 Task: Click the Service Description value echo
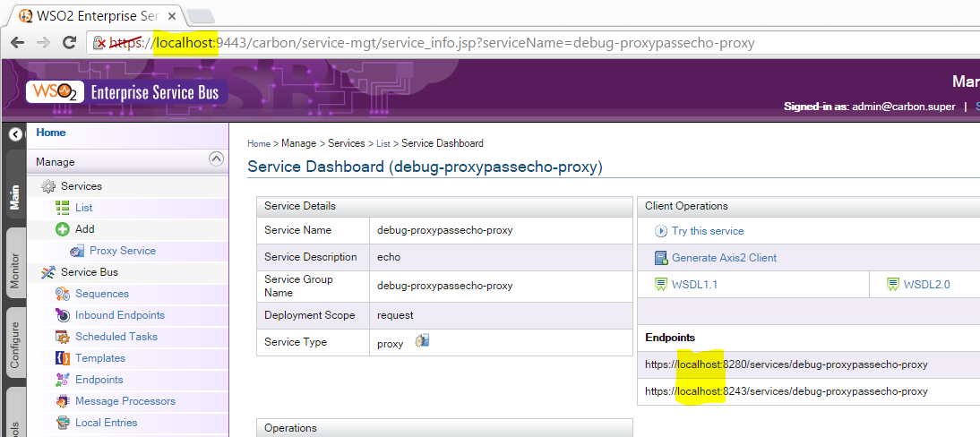pos(389,257)
